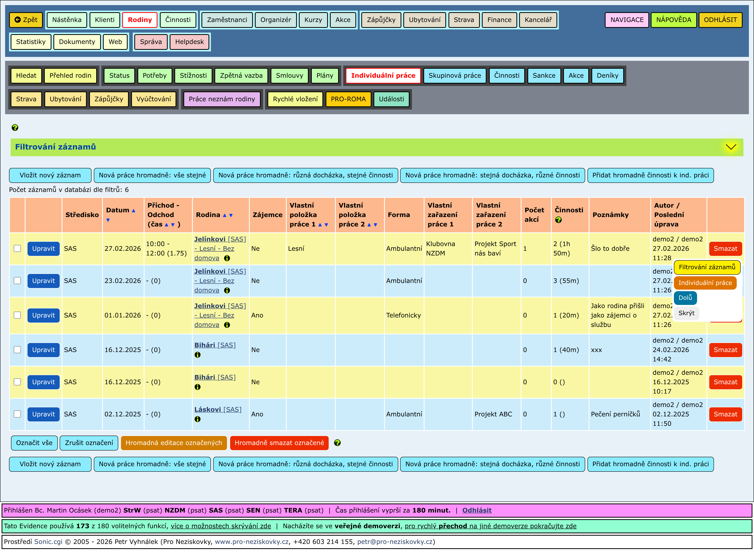Click info icon in first Jelínkovi row
754x560 pixels.
[x=227, y=258]
